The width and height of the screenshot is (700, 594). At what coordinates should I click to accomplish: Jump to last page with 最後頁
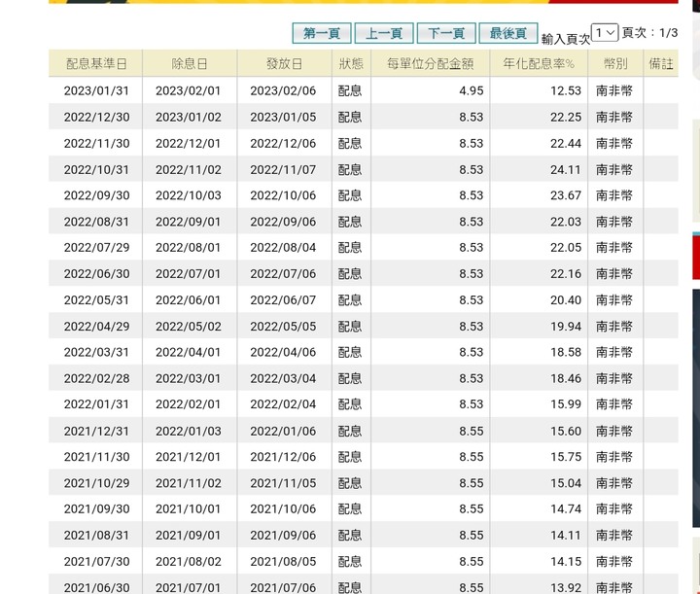pos(508,33)
